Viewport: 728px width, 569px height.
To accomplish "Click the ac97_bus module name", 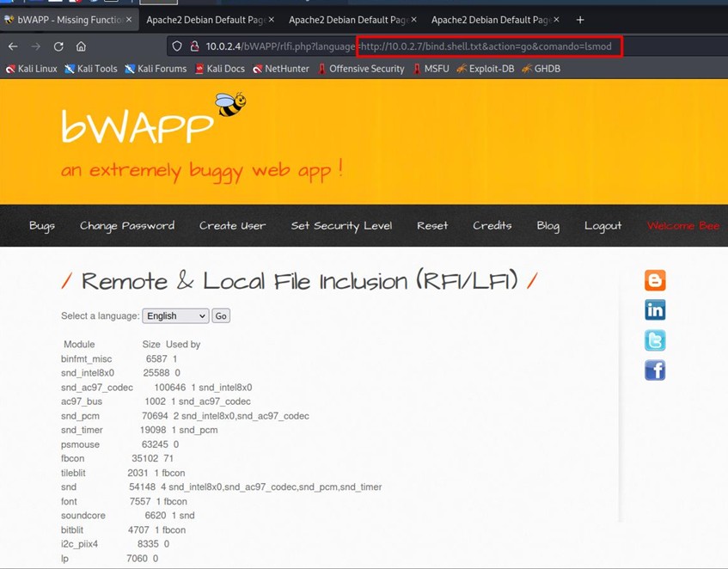I will 82,401.
